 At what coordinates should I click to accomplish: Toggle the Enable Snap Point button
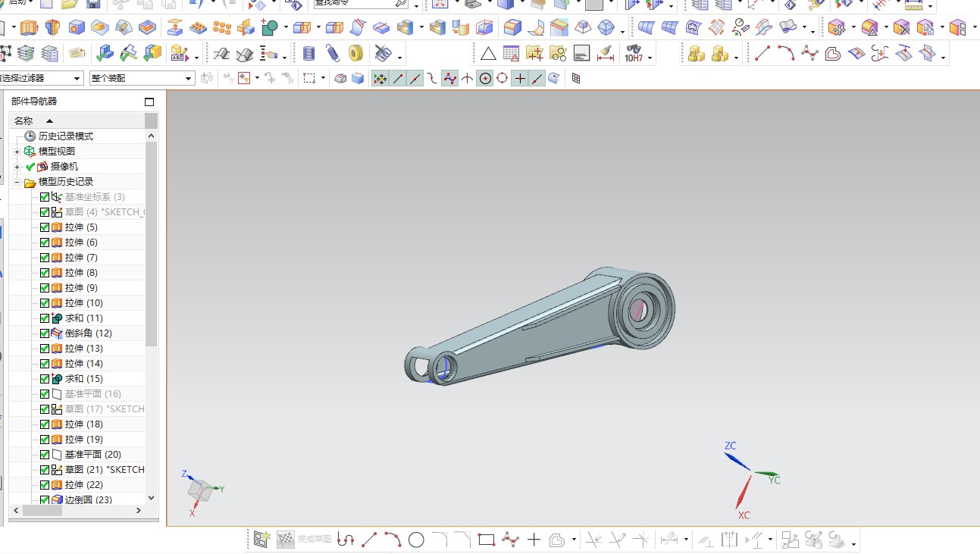click(x=380, y=78)
